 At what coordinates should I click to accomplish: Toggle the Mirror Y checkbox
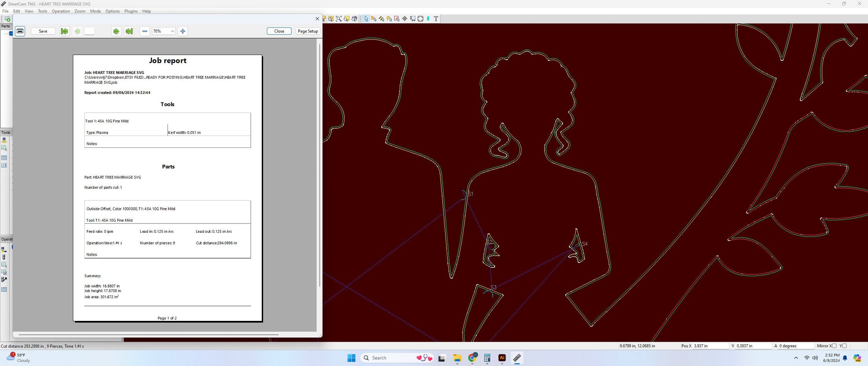(844, 346)
